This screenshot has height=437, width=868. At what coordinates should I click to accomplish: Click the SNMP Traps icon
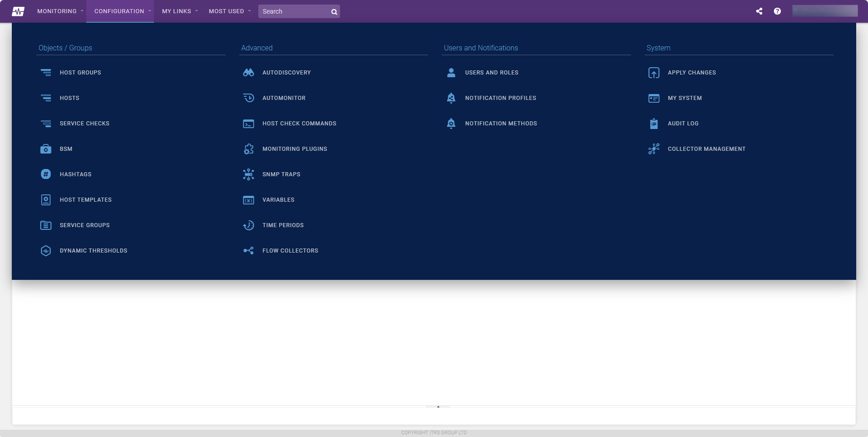248,174
